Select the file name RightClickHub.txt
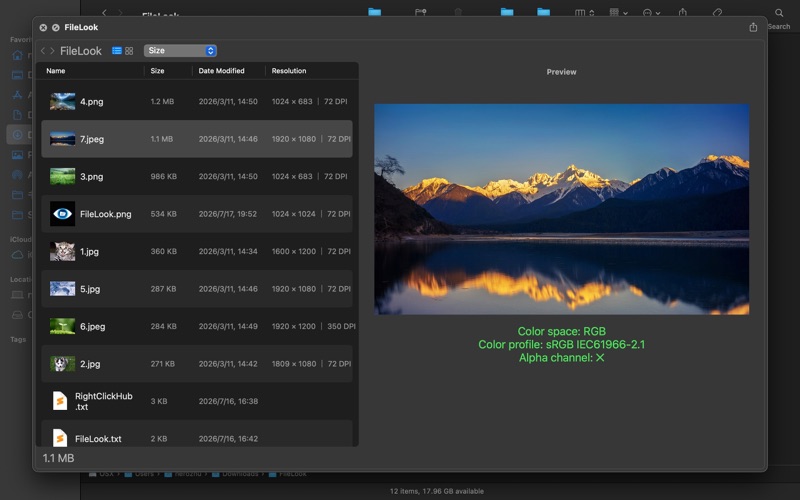 [x=104, y=401]
